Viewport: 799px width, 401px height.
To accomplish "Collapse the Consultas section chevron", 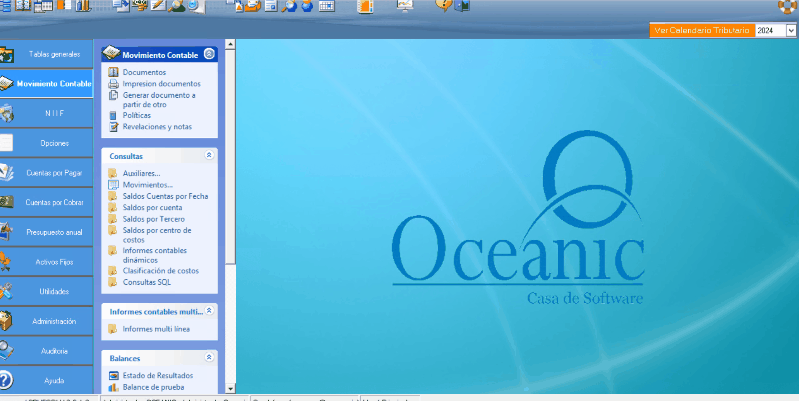I will pos(208,157).
